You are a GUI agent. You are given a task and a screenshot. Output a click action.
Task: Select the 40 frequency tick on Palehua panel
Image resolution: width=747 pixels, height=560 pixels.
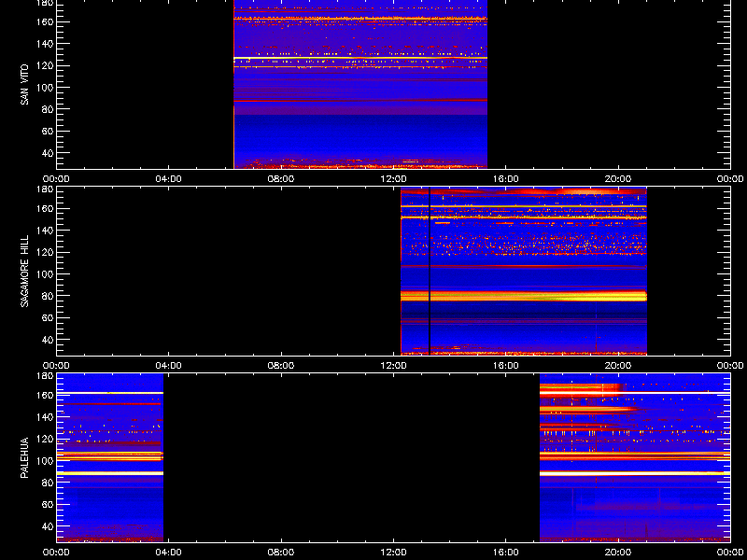tap(48, 526)
